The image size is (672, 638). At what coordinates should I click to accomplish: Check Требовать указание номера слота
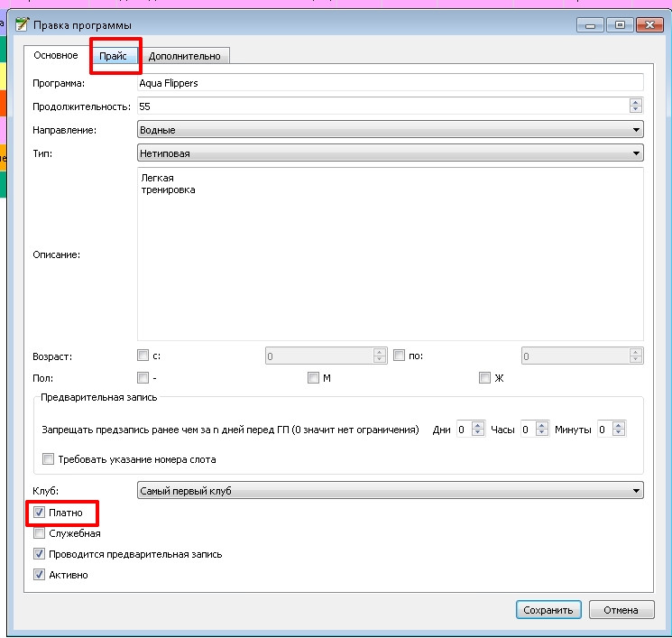(x=48, y=459)
